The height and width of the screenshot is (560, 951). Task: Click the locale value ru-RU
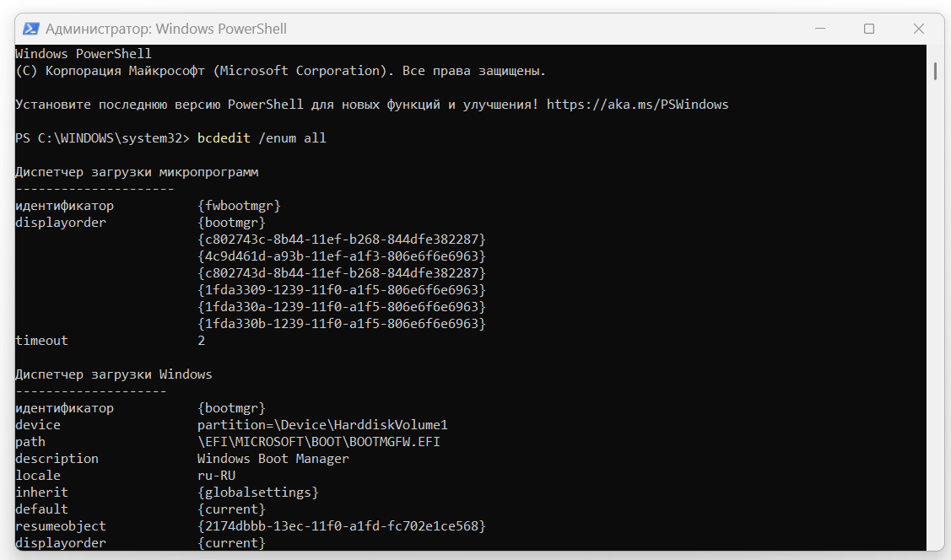coord(217,476)
